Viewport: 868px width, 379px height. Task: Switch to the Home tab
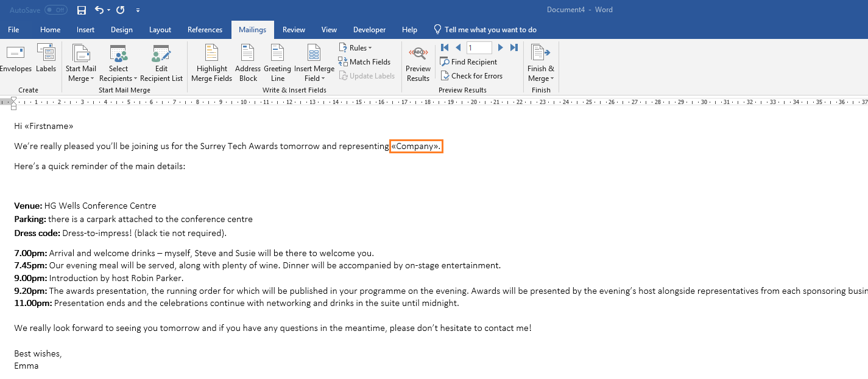coord(50,29)
